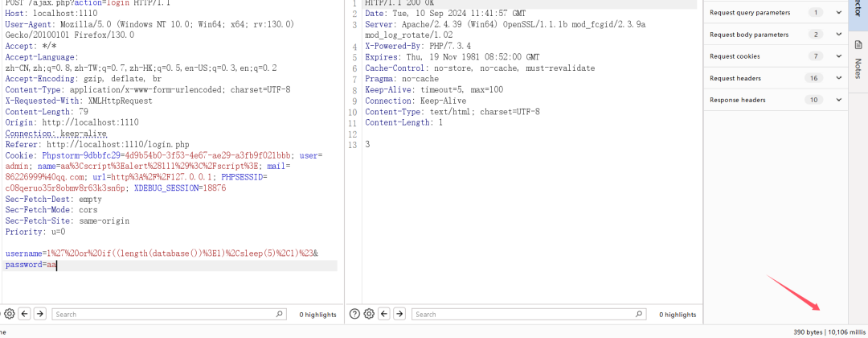Click request Content-Type x-www-form-urlencoded line
The width and height of the screenshot is (868, 338).
pos(148,90)
